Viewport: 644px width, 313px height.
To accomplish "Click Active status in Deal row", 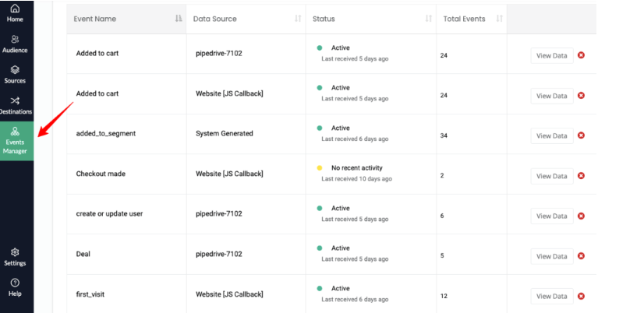I will (340, 248).
